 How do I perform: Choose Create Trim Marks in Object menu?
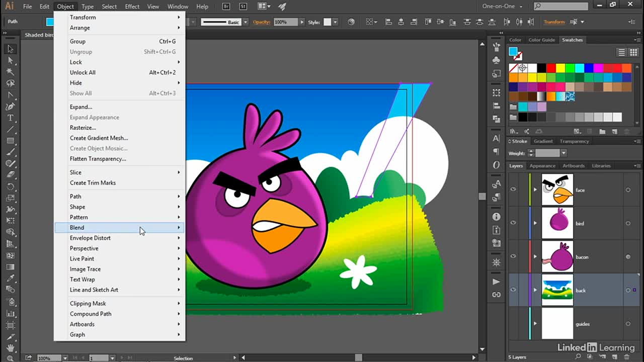pyautogui.click(x=119, y=183)
